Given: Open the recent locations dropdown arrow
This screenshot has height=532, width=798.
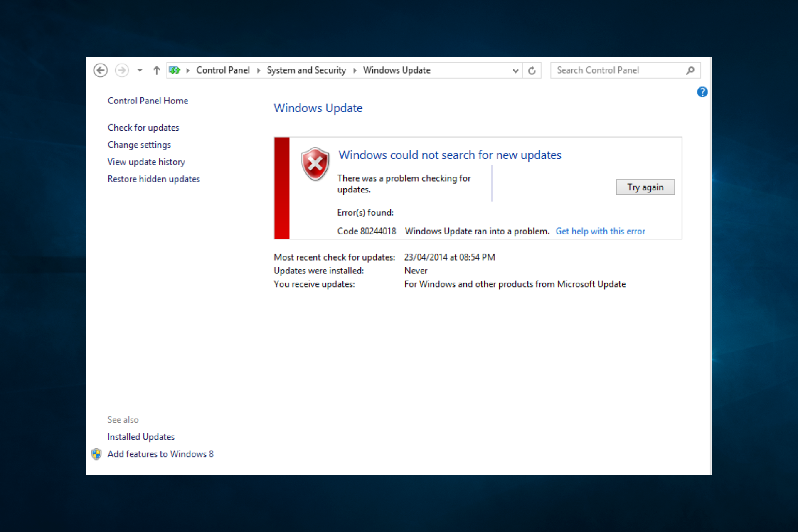Looking at the screenshot, I should tap(140, 70).
